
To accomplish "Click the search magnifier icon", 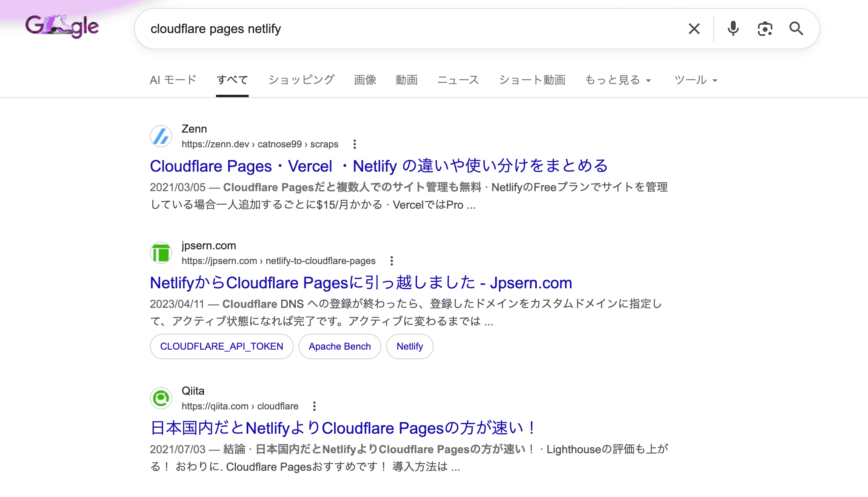I will 796,28.
